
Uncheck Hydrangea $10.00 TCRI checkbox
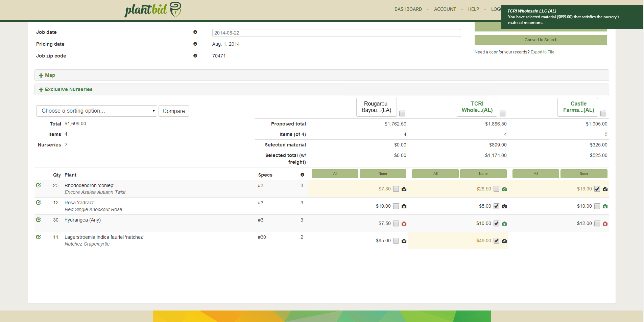tap(496, 224)
